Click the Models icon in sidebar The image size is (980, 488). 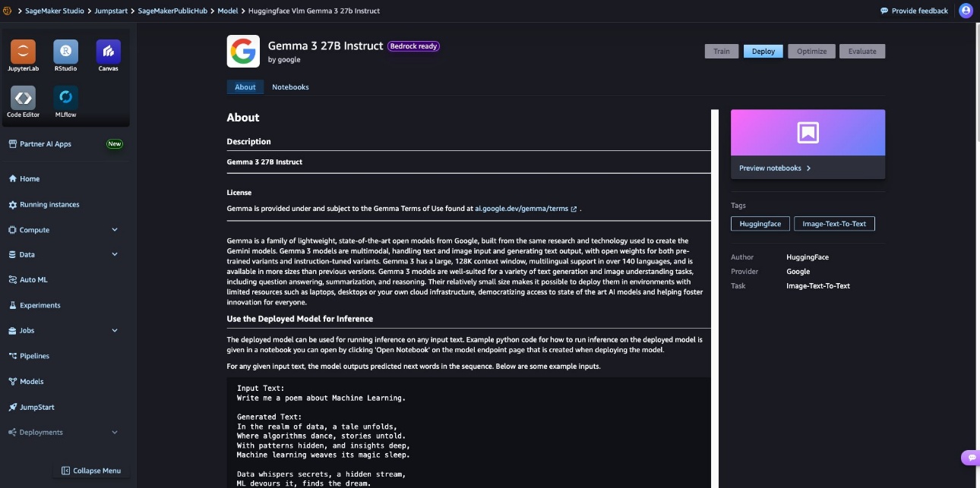pyautogui.click(x=12, y=382)
